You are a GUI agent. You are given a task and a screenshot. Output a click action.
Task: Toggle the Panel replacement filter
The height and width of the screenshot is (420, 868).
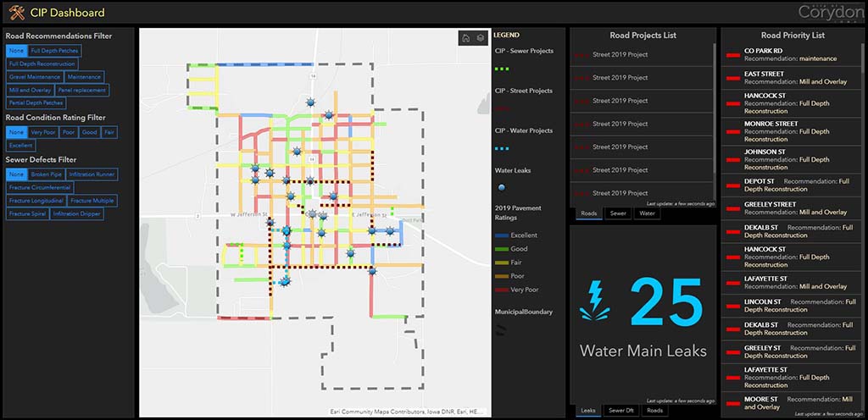click(82, 90)
